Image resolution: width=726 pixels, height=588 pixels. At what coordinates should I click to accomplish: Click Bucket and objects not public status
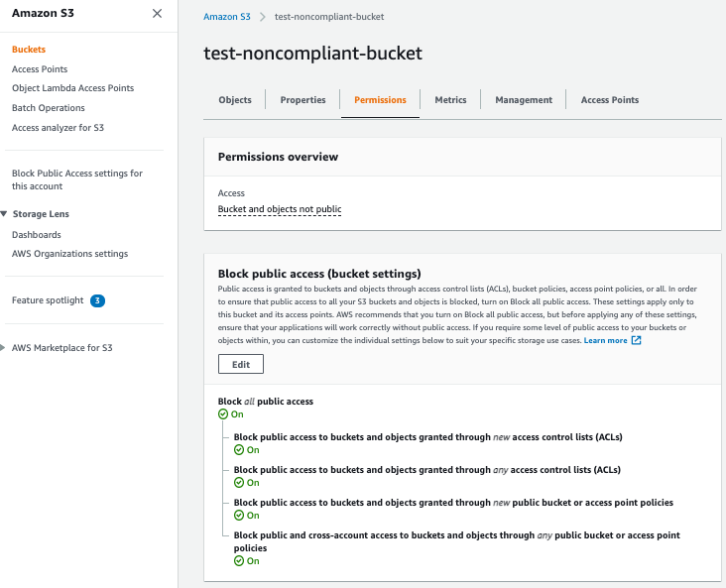coord(279,209)
